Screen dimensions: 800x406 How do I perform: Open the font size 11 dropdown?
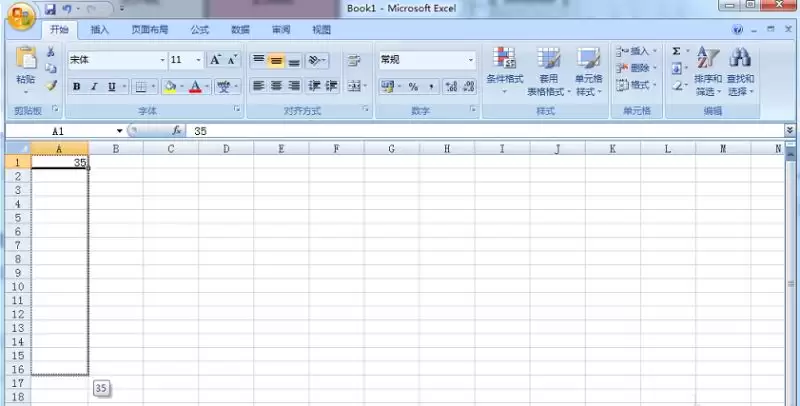click(x=199, y=61)
